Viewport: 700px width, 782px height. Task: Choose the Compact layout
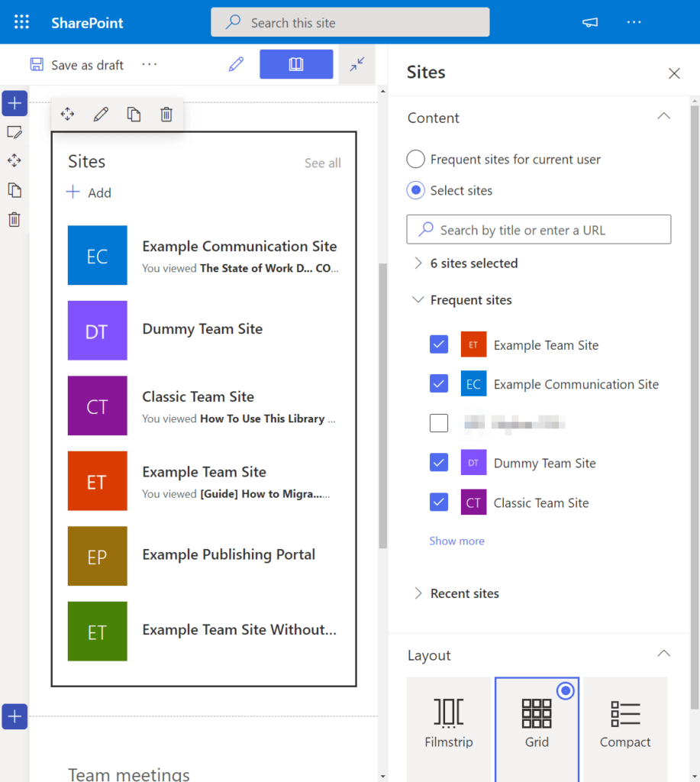coord(625,729)
